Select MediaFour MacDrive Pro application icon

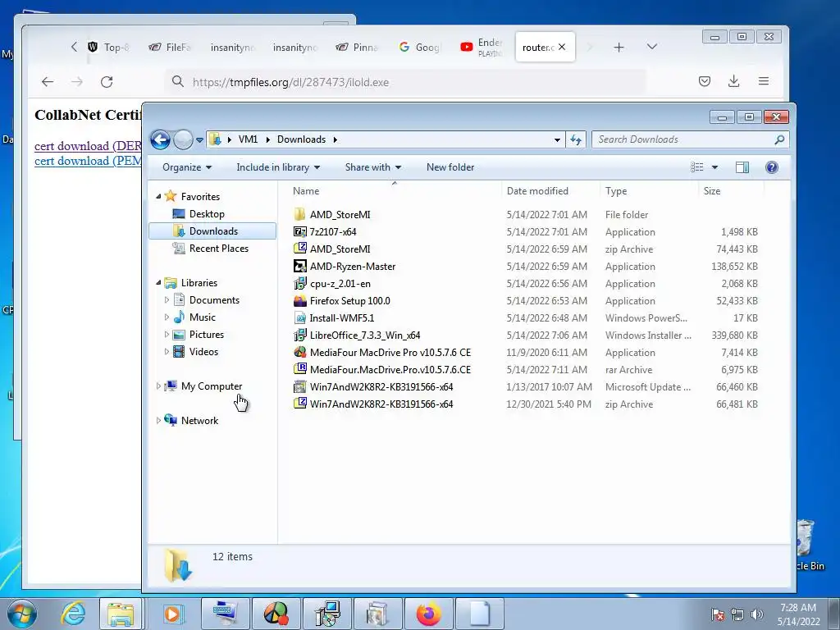pos(300,353)
